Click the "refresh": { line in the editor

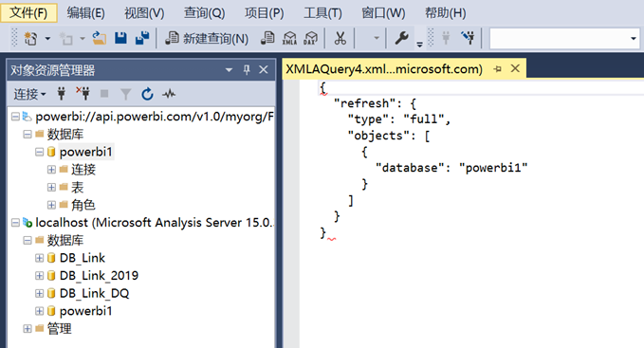[x=375, y=103]
